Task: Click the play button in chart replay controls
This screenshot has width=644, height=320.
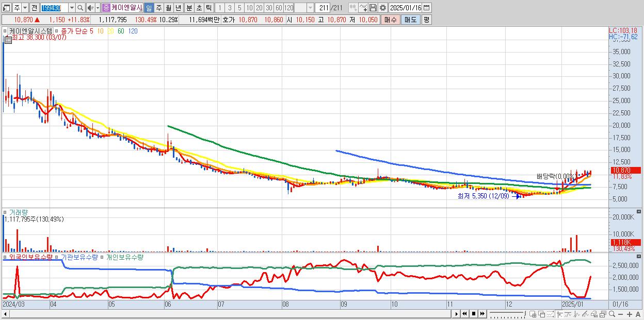Action: click(x=456, y=314)
